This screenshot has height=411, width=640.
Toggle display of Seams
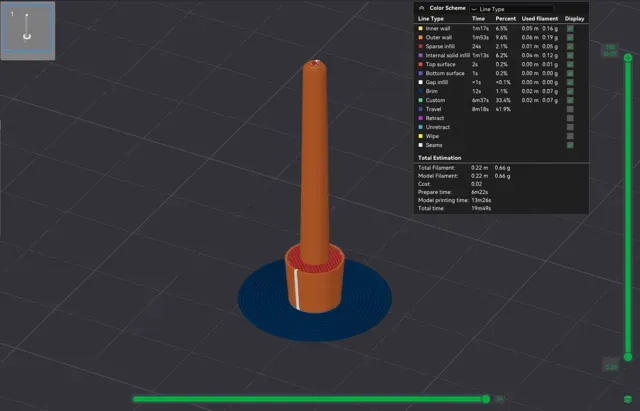[x=570, y=145]
